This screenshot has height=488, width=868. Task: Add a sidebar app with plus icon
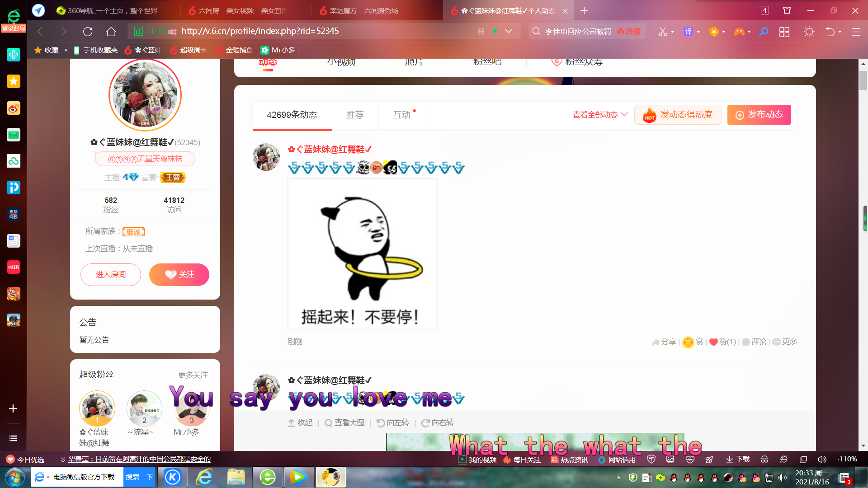click(x=13, y=408)
